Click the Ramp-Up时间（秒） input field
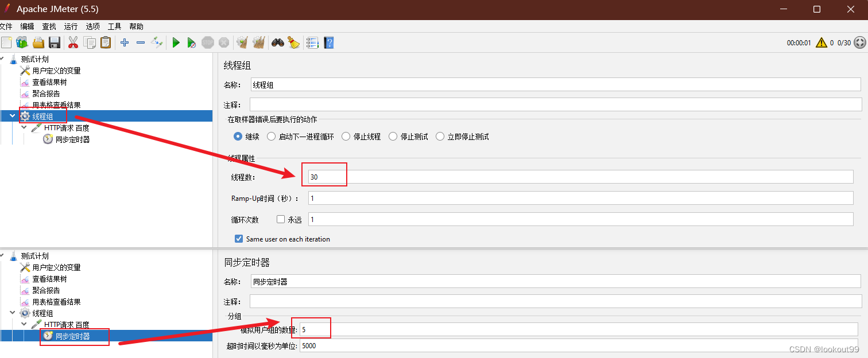Viewport: 868px width, 358px height. [580, 198]
